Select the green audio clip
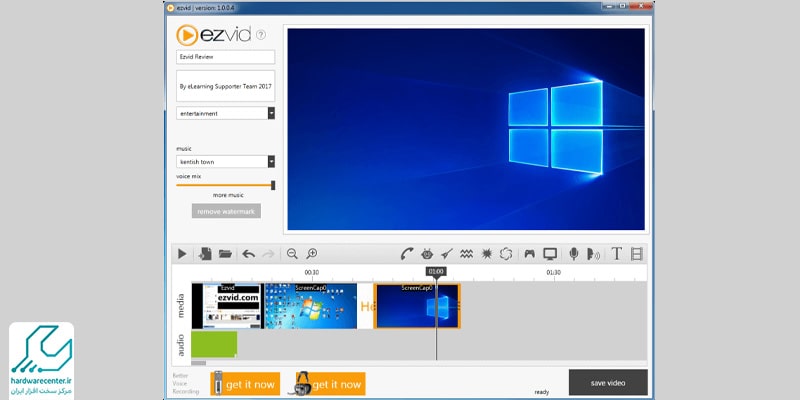Screen dimensions: 800x400 click(214, 344)
